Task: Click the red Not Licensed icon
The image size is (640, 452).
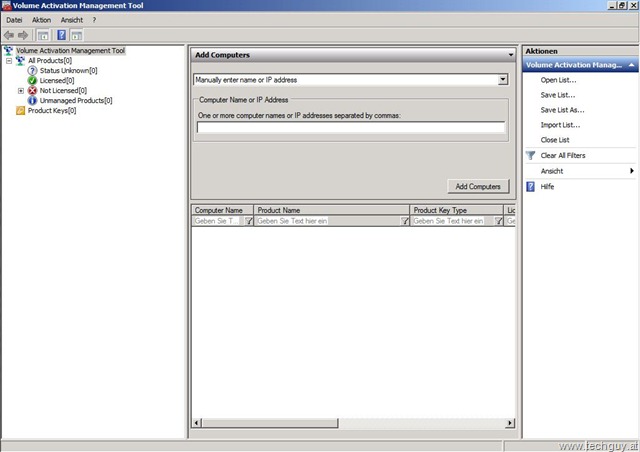Action: click(32, 91)
